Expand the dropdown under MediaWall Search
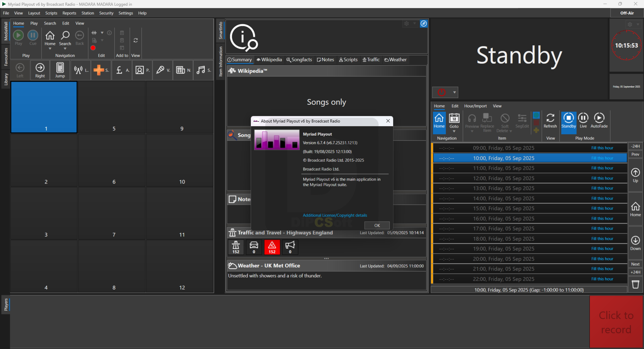 [x=65, y=49]
